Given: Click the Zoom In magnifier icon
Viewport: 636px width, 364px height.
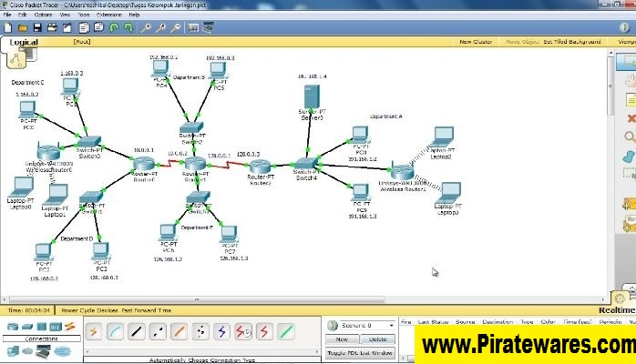Looking at the screenshot, I should (146, 27).
